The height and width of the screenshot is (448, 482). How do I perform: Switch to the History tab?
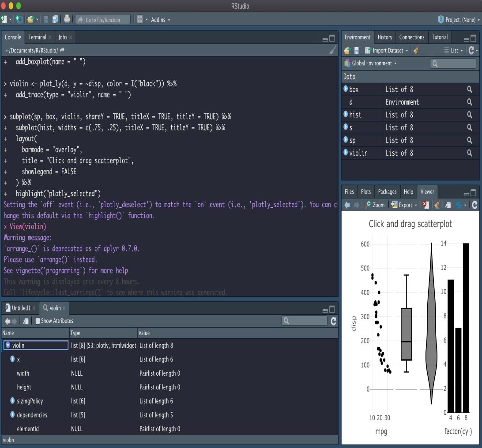[385, 37]
